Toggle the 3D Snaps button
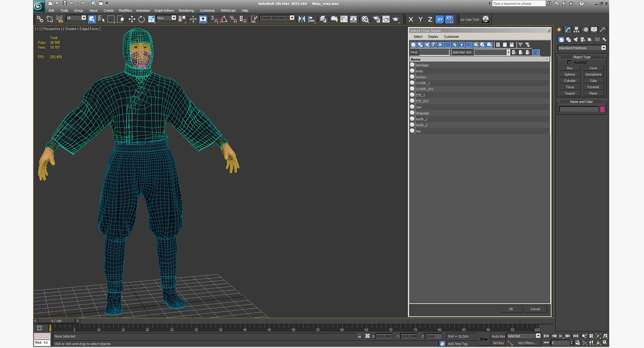This screenshot has width=644, height=348. pos(214,19)
